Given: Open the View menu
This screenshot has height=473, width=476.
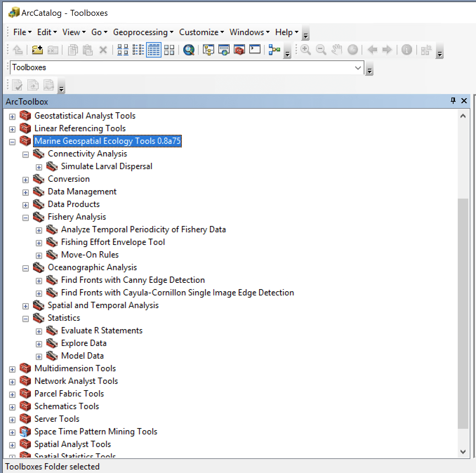Looking at the screenshot, I should pyautogui.click(x=74, y=32).
